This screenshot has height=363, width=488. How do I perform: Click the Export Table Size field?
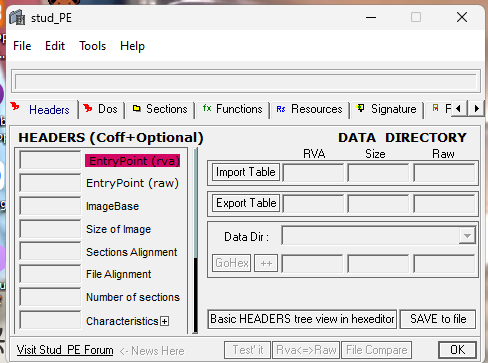coord(378,204)
